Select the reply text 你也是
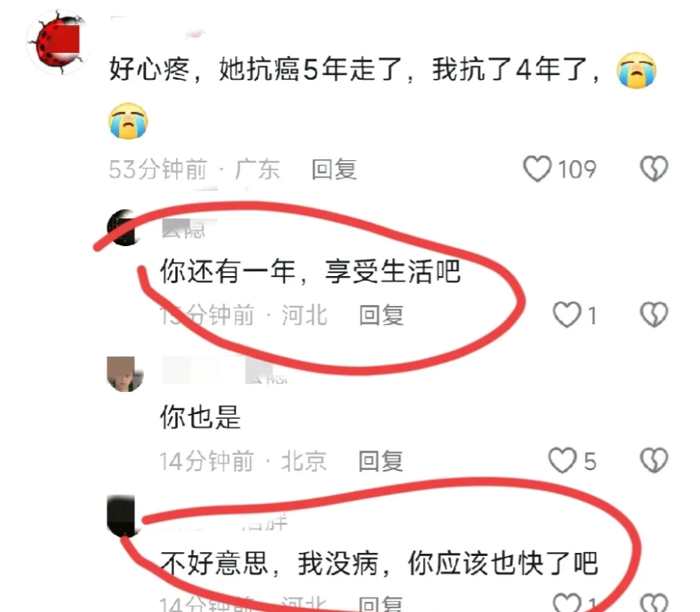The width and height of the screenshot is (700, 612). click(200, 417)
